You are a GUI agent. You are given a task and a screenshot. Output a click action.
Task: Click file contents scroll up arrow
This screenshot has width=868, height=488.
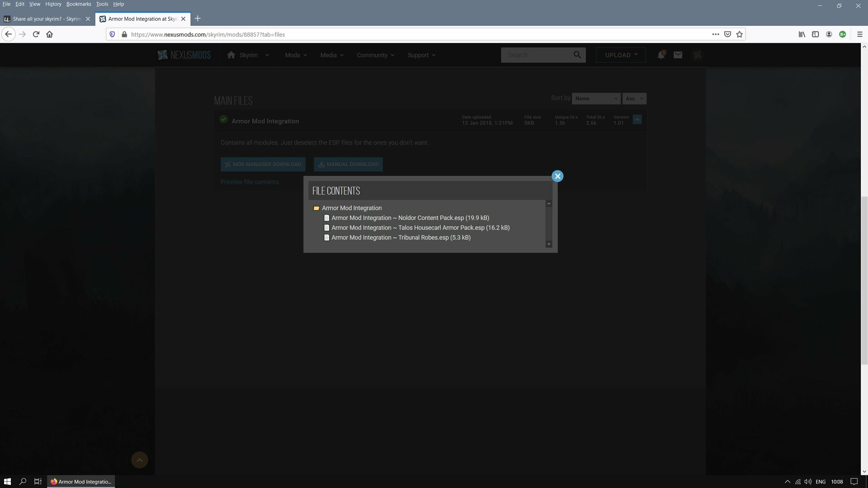(x=549, y=204)
